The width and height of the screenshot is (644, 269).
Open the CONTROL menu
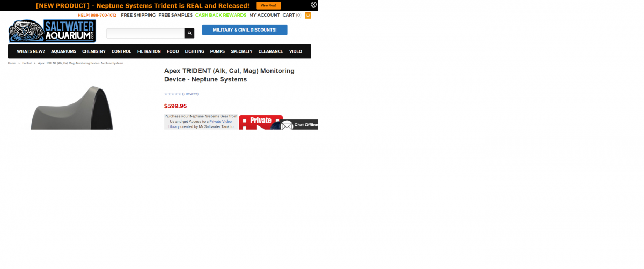point(121,51)
